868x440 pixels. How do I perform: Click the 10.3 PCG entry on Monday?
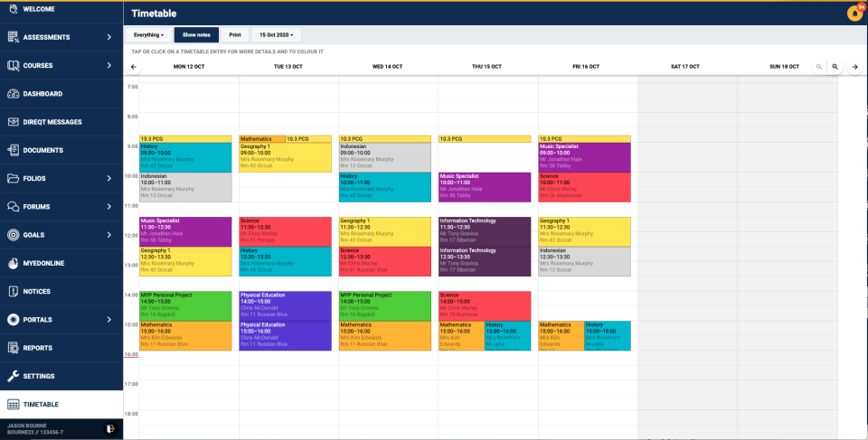[x=185, y=139]
